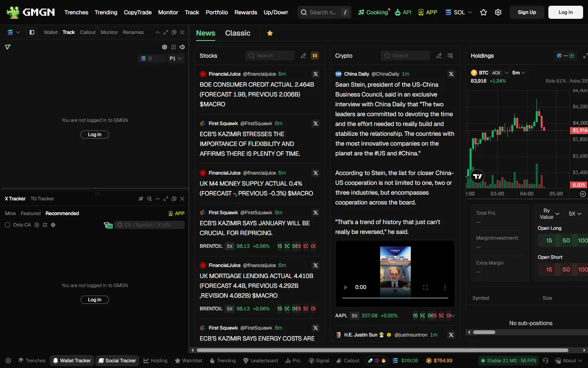The height and width of the screenshot is (368, 588).
Task: Open settings gear next to Only CA
Action: coord(37,225)
